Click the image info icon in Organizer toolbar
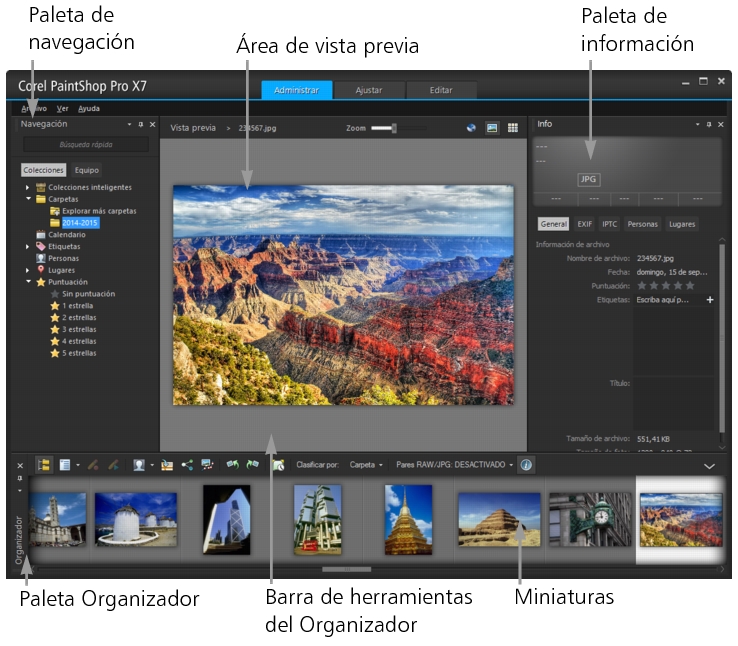 [526, 465]
